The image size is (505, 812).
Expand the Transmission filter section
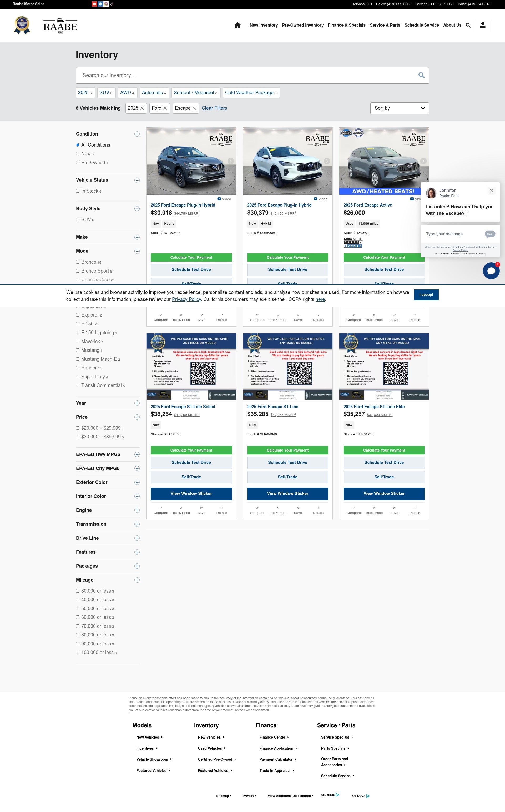[x=137, y=524]
